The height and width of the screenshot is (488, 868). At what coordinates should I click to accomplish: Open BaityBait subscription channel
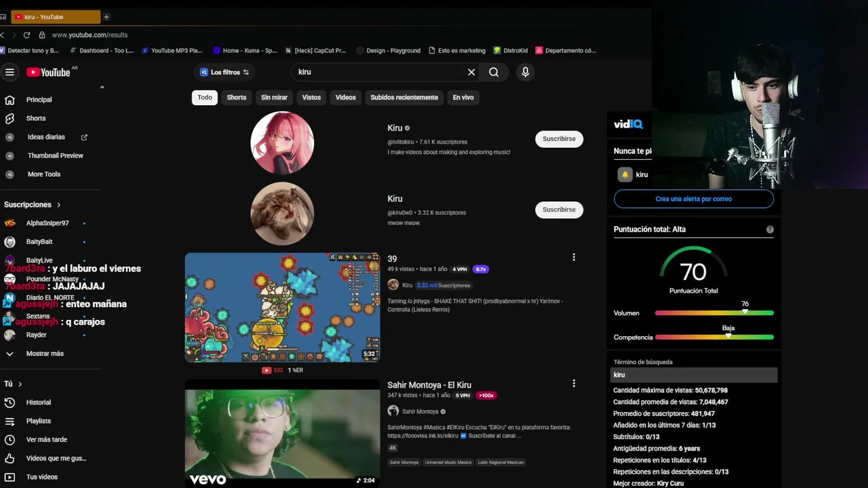pyautogui.click(x=39, y=241)
